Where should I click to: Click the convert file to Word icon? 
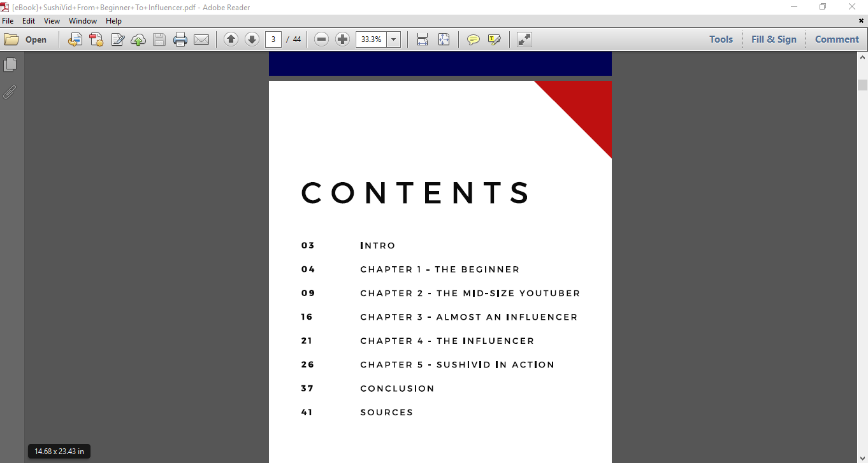(75, 39)
